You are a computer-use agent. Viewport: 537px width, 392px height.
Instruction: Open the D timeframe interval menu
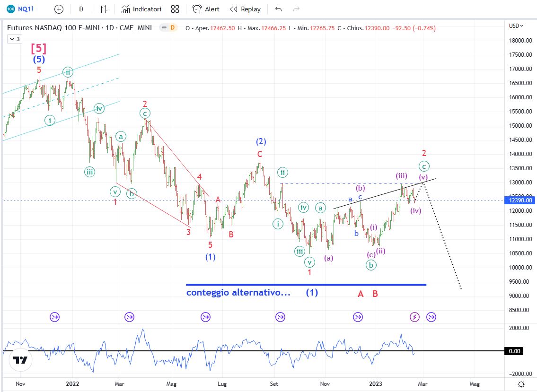point(81,9)
